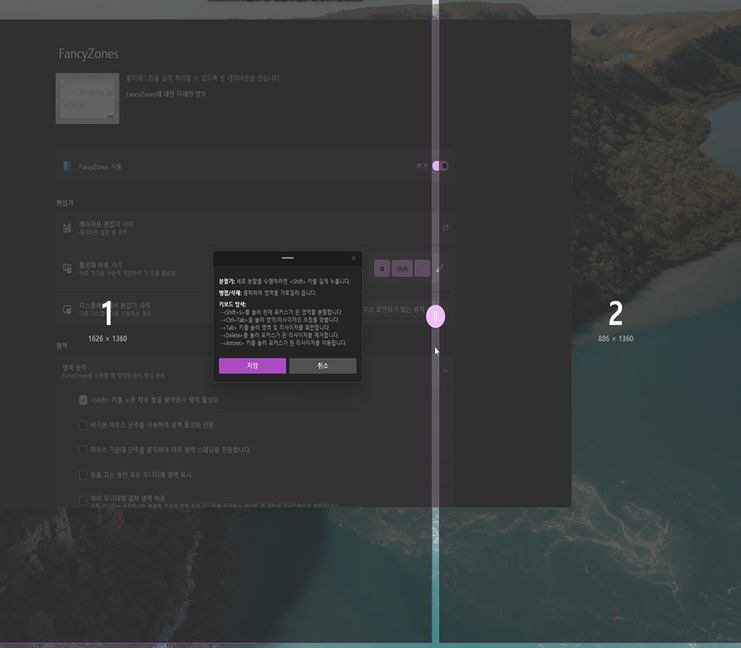Toggle the FancyZones enable switch in settings window
Image resolution: width=741 pixels, height=648 pixels.
point(440,166)
